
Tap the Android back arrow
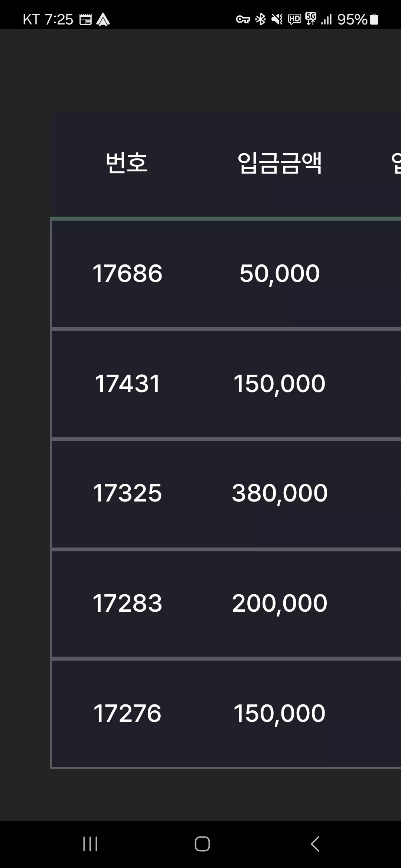315,844
